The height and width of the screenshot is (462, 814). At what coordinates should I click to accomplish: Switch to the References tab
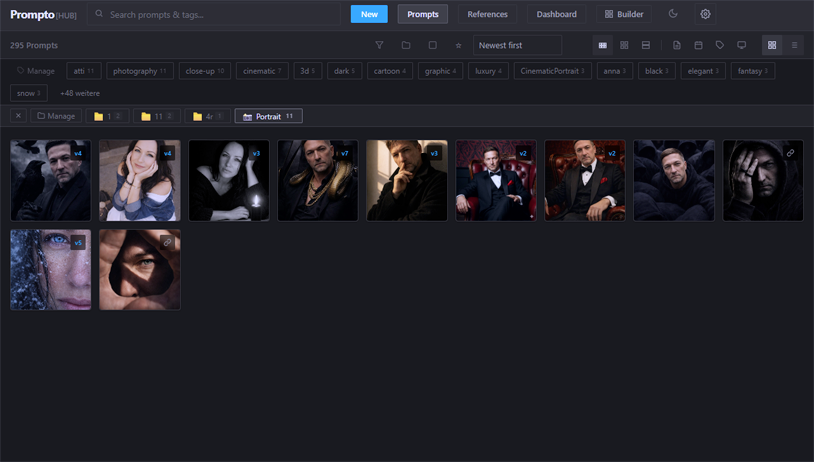487,14
